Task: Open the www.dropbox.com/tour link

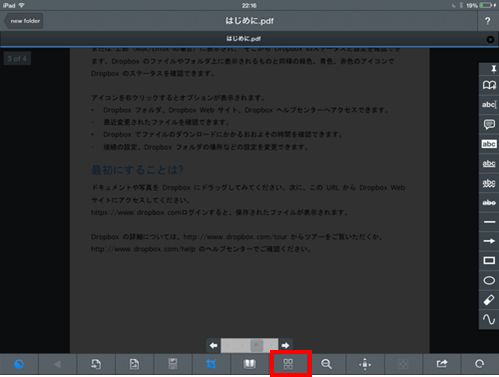Action: (235, 237)
